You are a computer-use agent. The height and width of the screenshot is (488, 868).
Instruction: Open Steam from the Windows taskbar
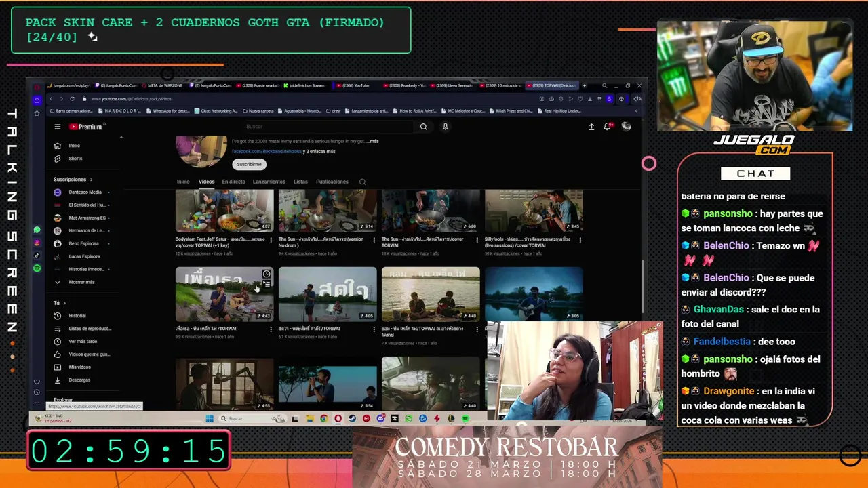point(352,418)
